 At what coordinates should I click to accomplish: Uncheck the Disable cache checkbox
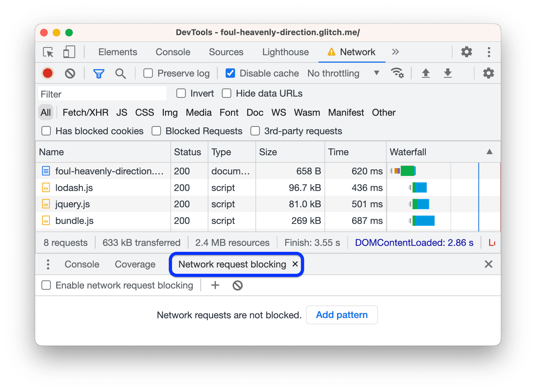coord(230,73)
